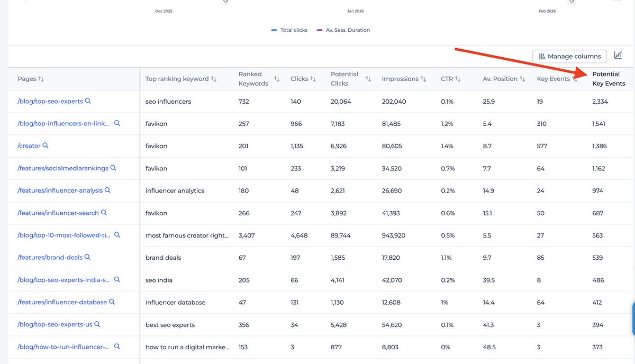The width and height of the screenshot is (635, 364).
Task: Click magnifier beside /blog/top-10-most-followed-ti…
Action: (x=117, y=234)
